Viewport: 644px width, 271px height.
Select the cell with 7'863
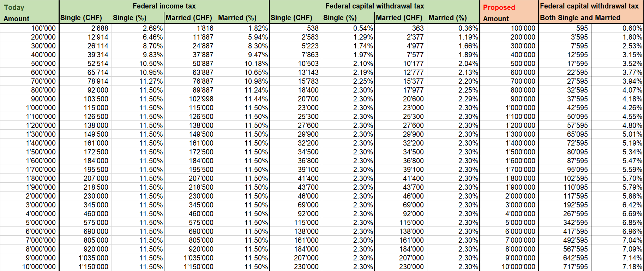296,55
